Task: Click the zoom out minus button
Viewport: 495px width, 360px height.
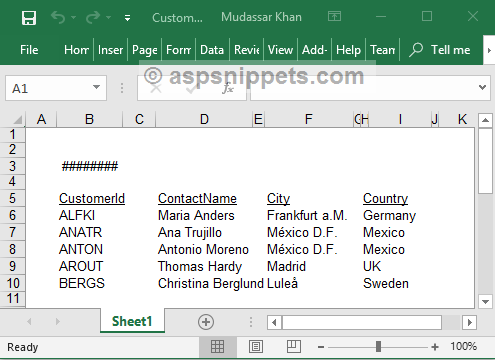Action: click(321, 347)
